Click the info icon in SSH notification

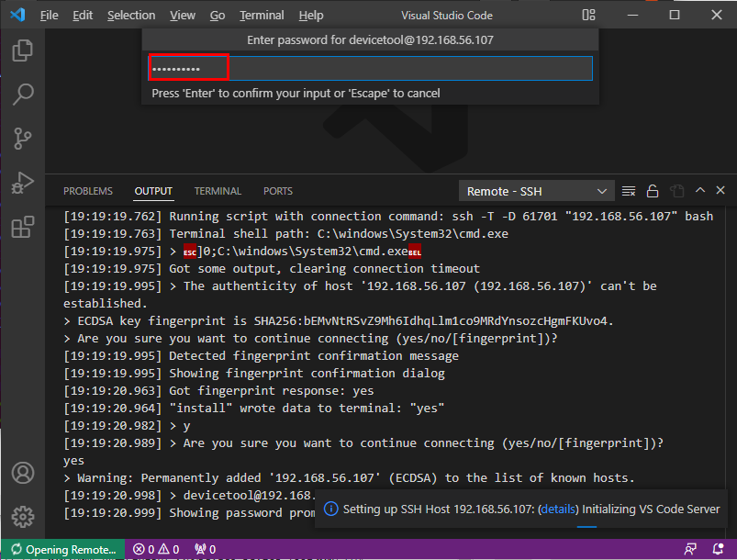[x=331, y=509]
